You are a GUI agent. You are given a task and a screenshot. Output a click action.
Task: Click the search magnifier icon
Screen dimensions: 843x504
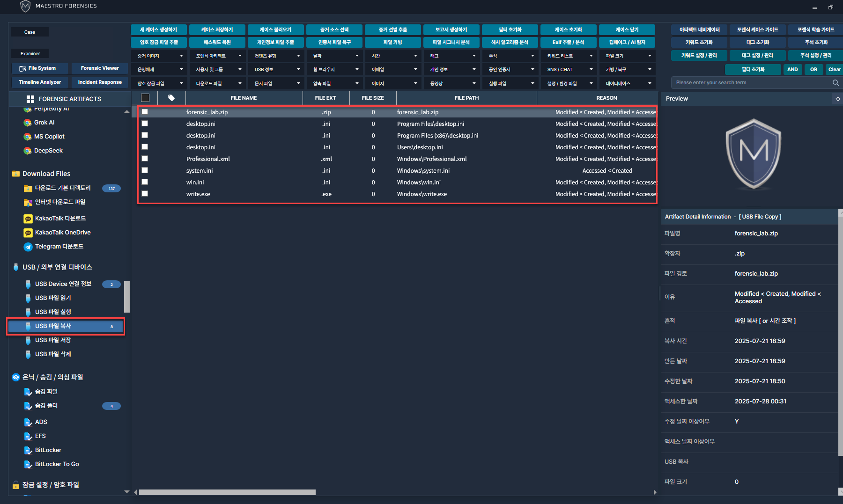tap(836, 83)
